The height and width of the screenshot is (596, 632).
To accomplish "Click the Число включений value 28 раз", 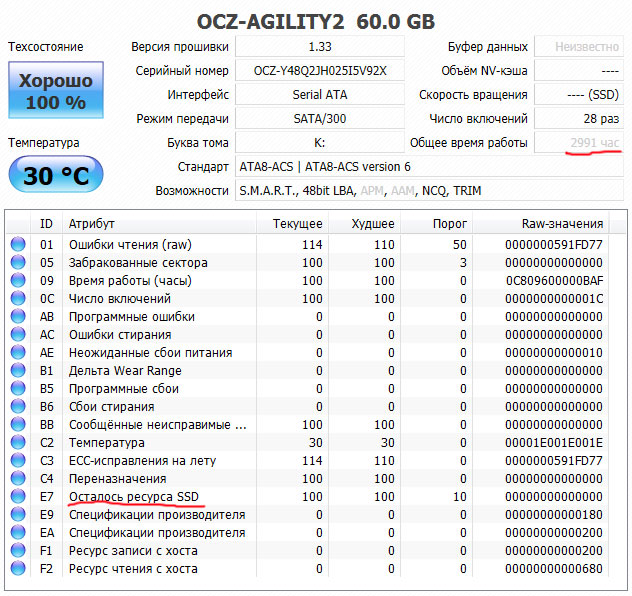I will [x=578, y=119].
